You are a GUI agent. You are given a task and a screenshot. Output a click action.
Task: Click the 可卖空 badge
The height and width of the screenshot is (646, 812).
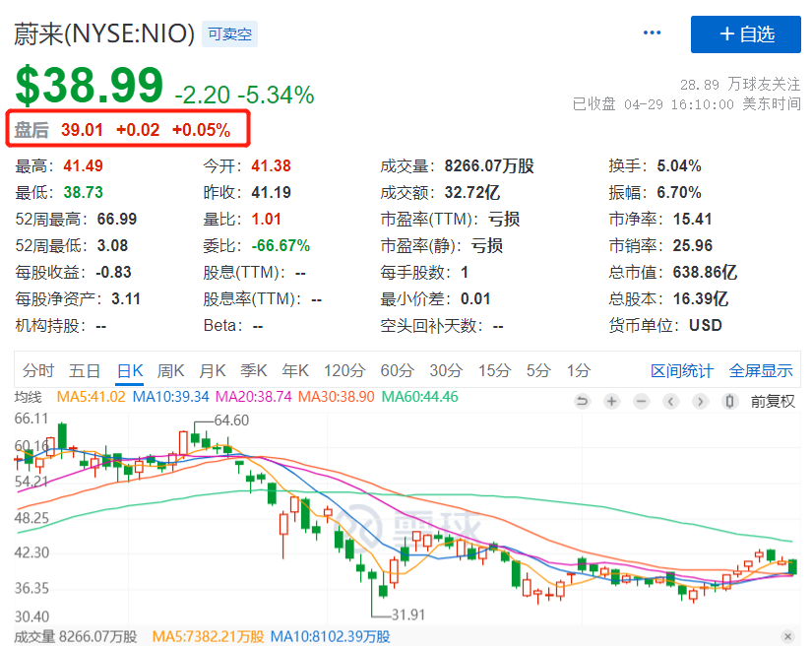coord(229,34)
